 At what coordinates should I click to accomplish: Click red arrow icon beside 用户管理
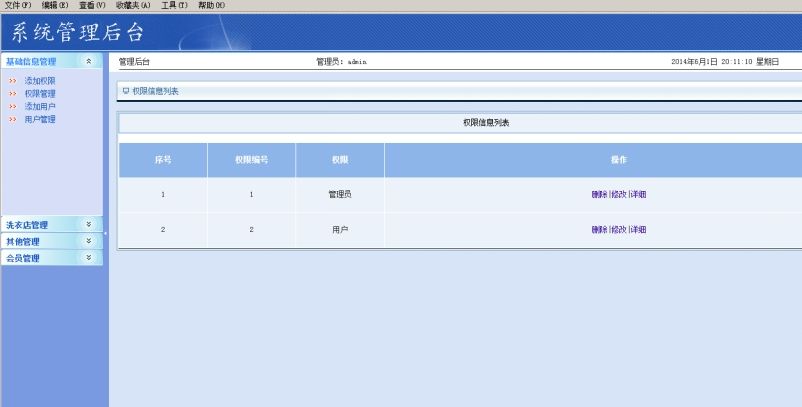tap(13, 119)
